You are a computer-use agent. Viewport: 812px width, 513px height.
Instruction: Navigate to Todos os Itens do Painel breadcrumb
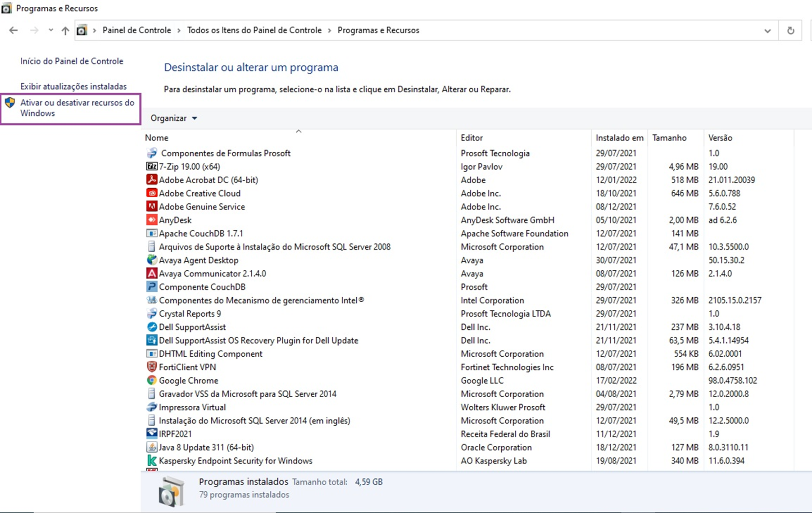coord(254,30)
